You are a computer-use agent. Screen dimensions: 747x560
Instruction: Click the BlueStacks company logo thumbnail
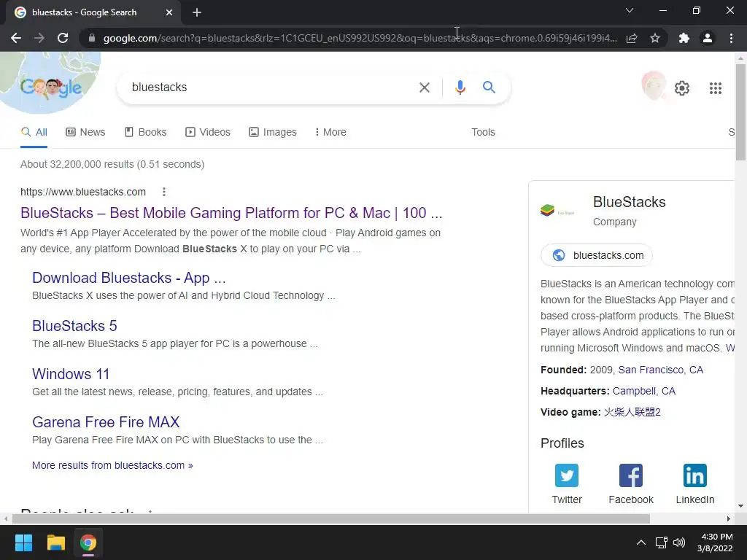click(557, 211)
